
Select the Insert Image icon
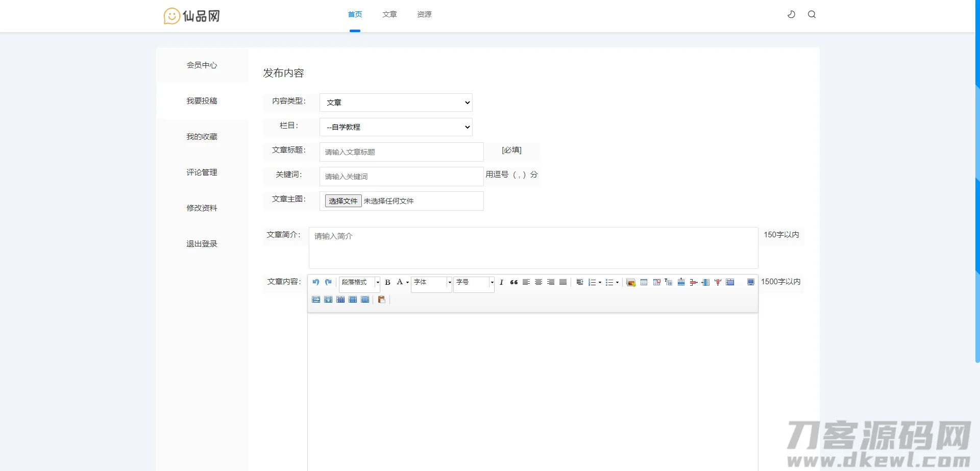(x=631, y=282)
